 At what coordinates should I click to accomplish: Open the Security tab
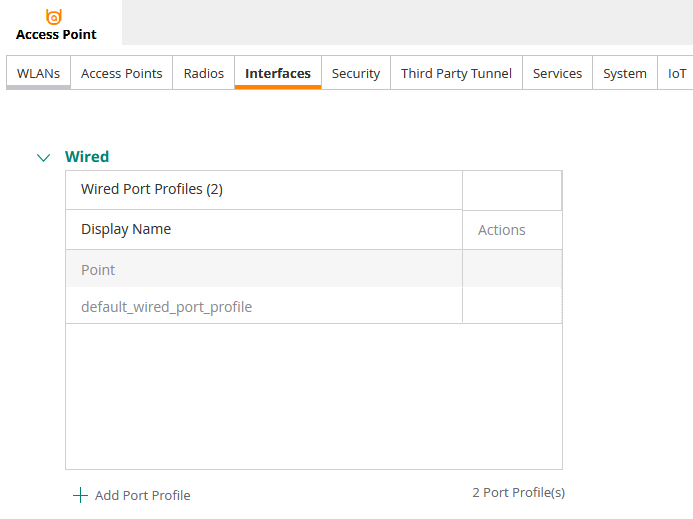[x=356, y=73]
